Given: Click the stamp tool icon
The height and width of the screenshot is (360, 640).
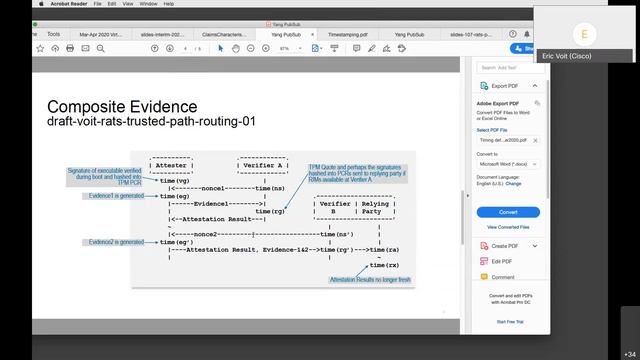Looking at the screenshot, I should point(402,49).
